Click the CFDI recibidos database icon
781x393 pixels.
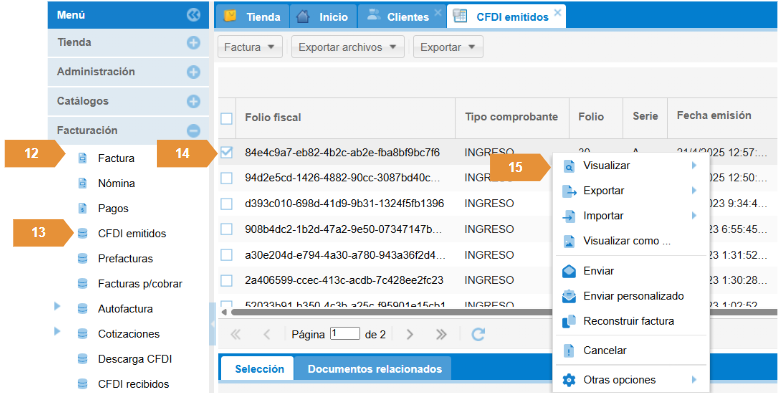[83, 384]
